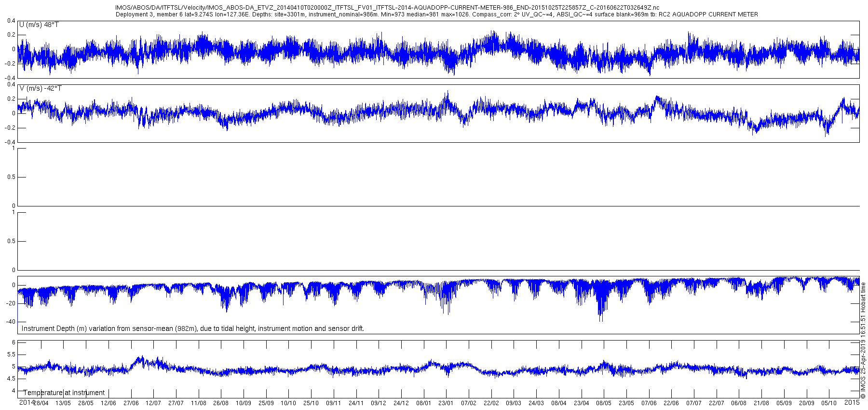Click the '10/09' date tick label
868x410 pixels.
pos(244,403)
